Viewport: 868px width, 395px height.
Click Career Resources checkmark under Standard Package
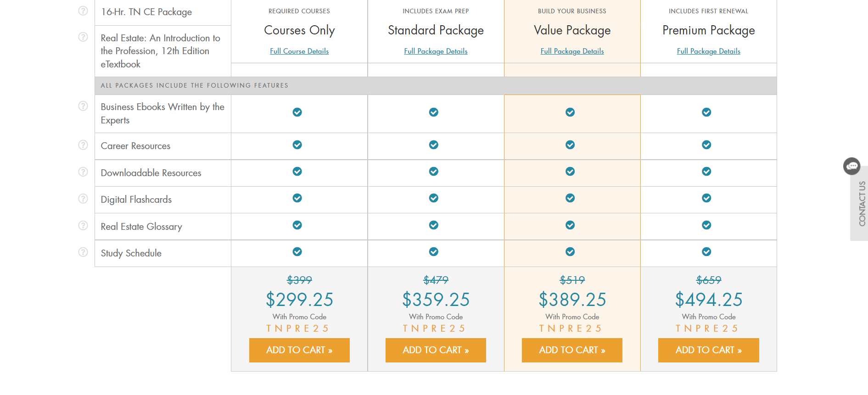pos(434,145)
